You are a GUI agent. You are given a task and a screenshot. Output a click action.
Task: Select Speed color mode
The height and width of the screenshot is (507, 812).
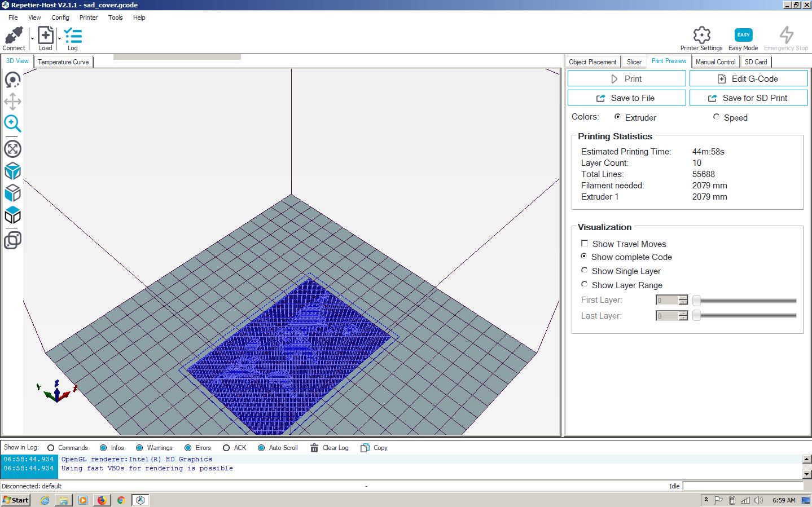[716, 117]
